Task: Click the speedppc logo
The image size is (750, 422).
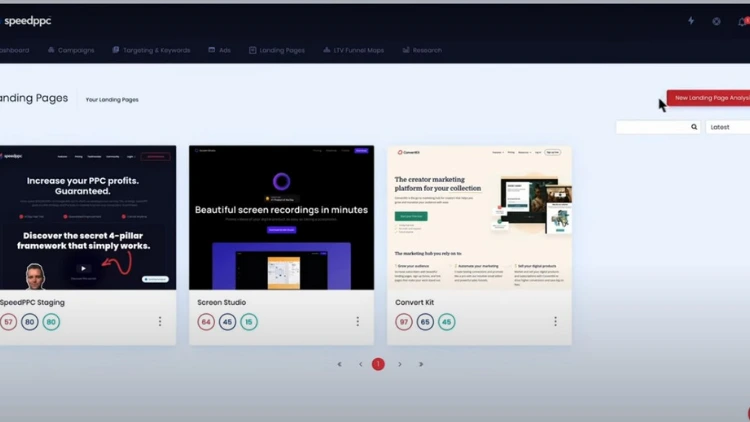Action: (26, 21)
